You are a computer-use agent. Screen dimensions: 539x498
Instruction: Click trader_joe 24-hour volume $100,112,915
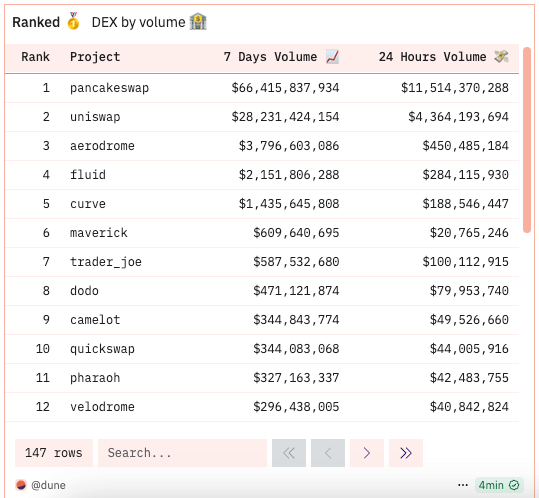(x=466, y=262)
